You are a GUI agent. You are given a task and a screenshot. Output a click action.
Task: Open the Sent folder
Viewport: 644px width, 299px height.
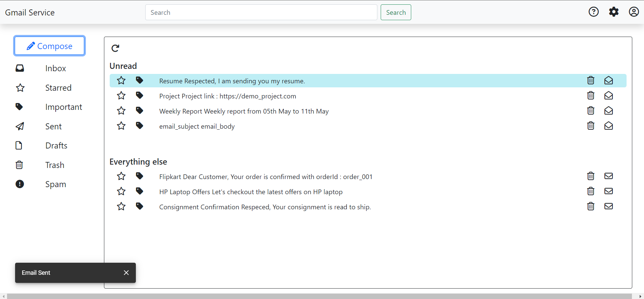coord(54,127)
